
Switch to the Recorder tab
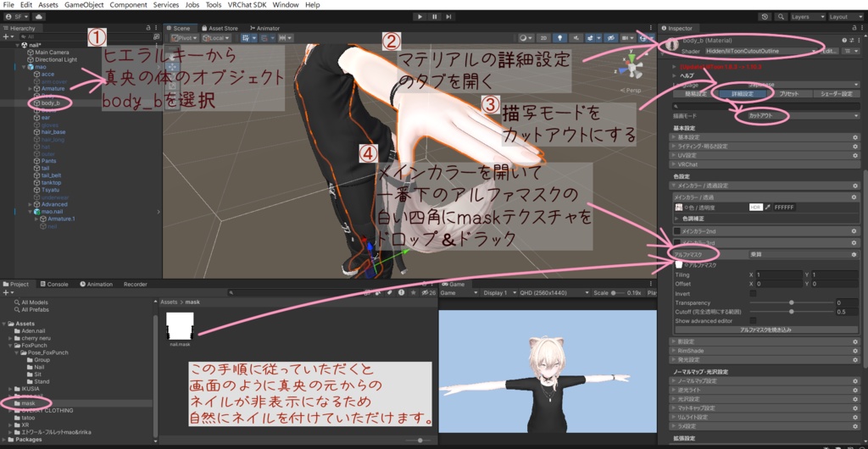pyautogui.click(x=135, y=284)
